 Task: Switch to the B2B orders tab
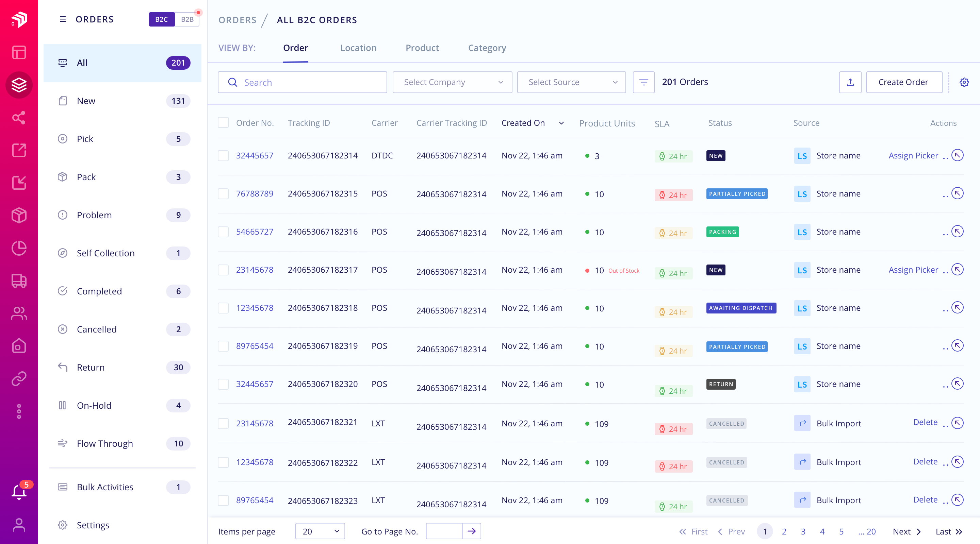pos(187,19)
